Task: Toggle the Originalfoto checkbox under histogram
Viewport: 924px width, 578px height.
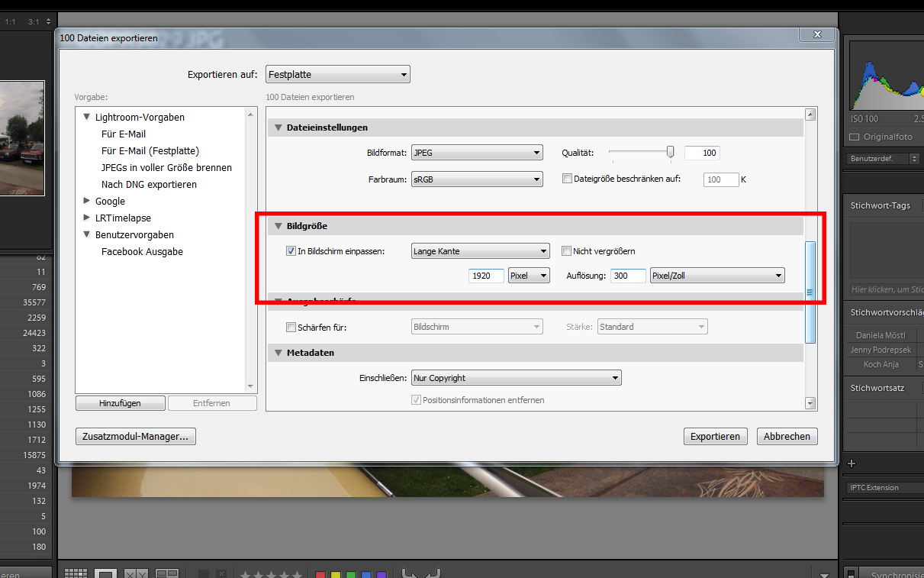Action: [x=855, y=137]
